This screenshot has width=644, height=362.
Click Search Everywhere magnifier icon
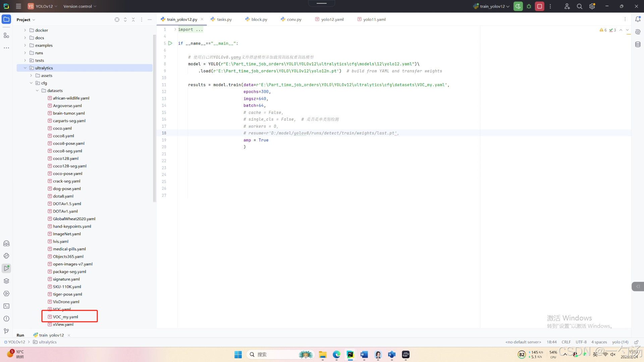click(579, 6)
